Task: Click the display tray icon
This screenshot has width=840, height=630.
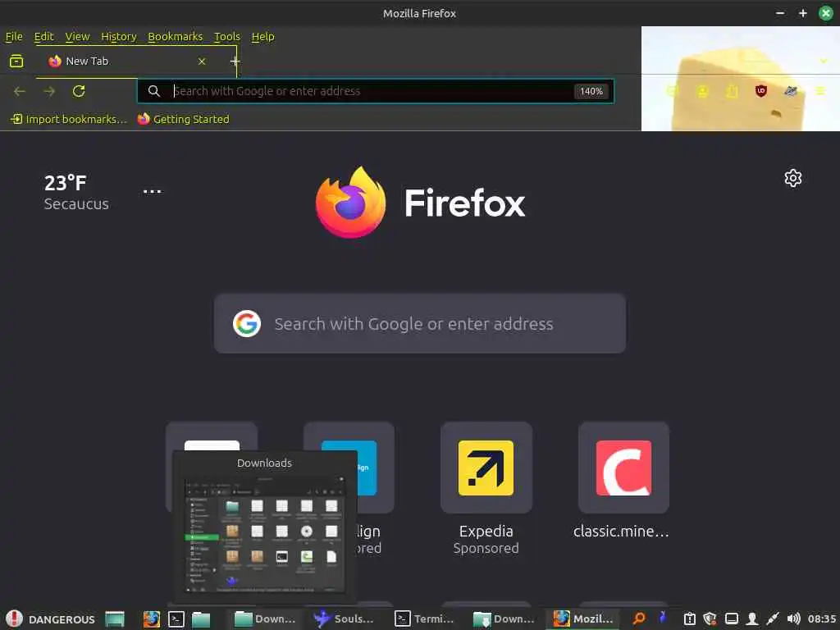Action: [731, 619]
